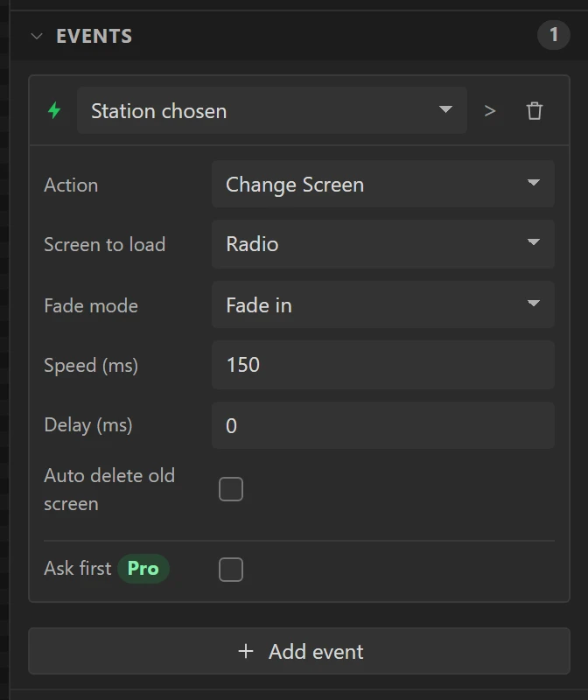The image size is (588, 700).
Task: Open the Action dropdown showing Change Screen
Action: coord(383,184)
